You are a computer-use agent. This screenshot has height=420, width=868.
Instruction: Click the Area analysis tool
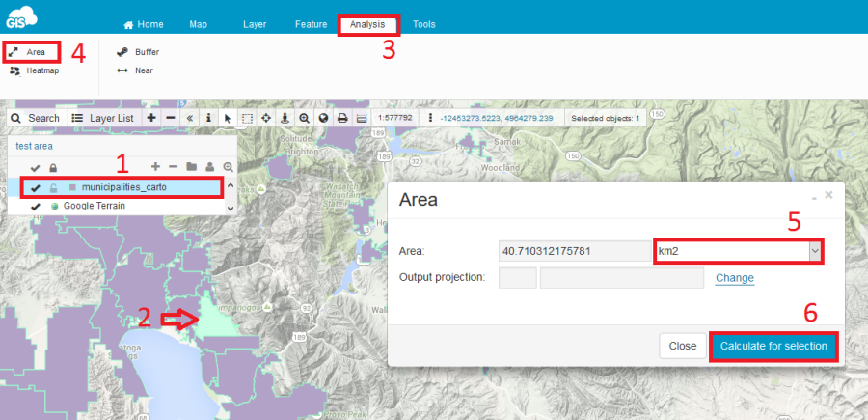coord(32,51)
